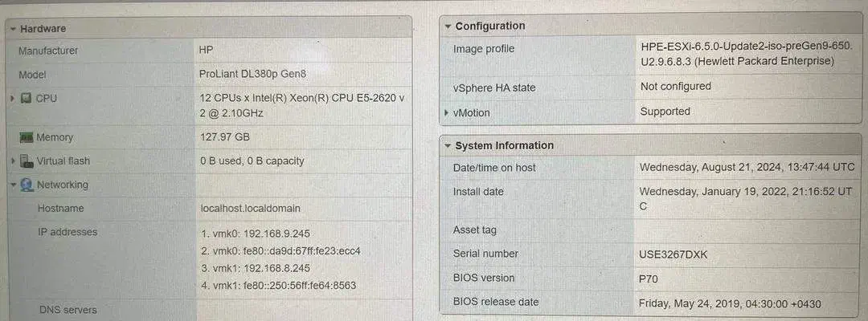
Task: Click the Networking globe icon
Action: [x=27, y=185]
